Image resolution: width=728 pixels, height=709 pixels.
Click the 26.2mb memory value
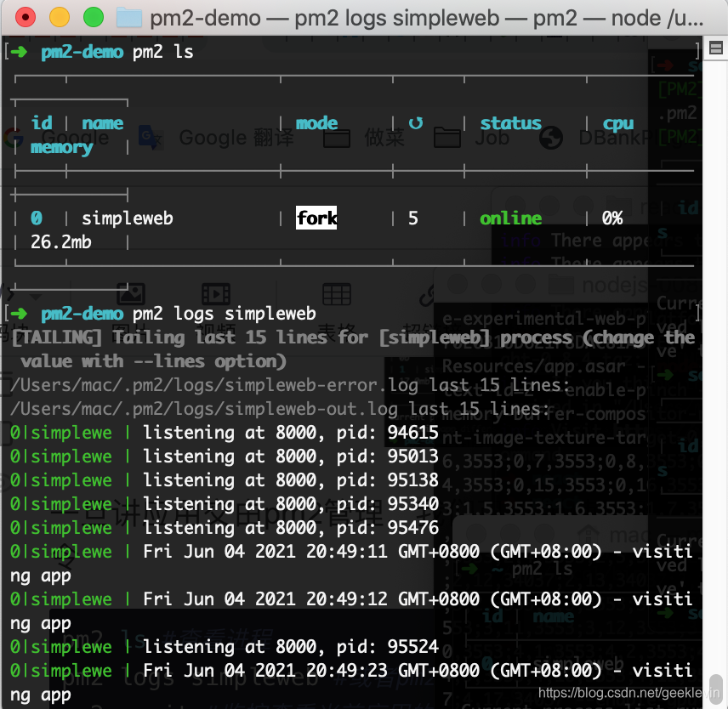[61, 241]
